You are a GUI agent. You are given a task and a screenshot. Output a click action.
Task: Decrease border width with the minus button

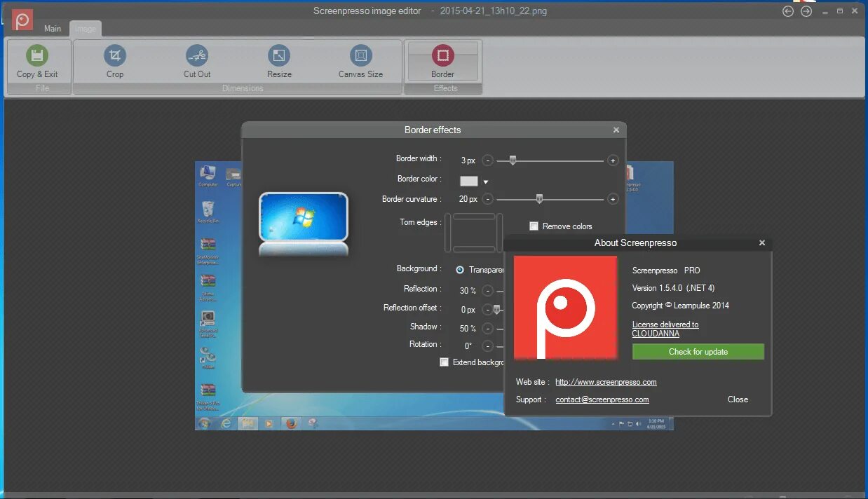487,160
